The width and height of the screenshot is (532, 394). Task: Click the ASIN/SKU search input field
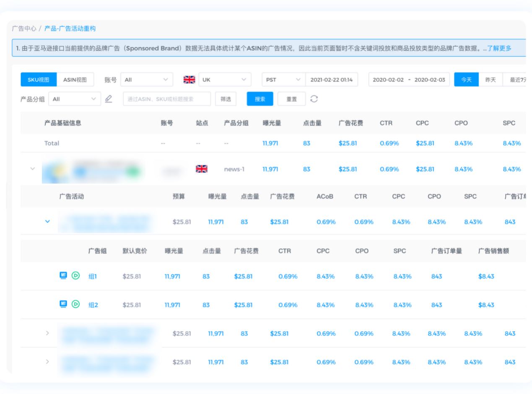[167, 99]
